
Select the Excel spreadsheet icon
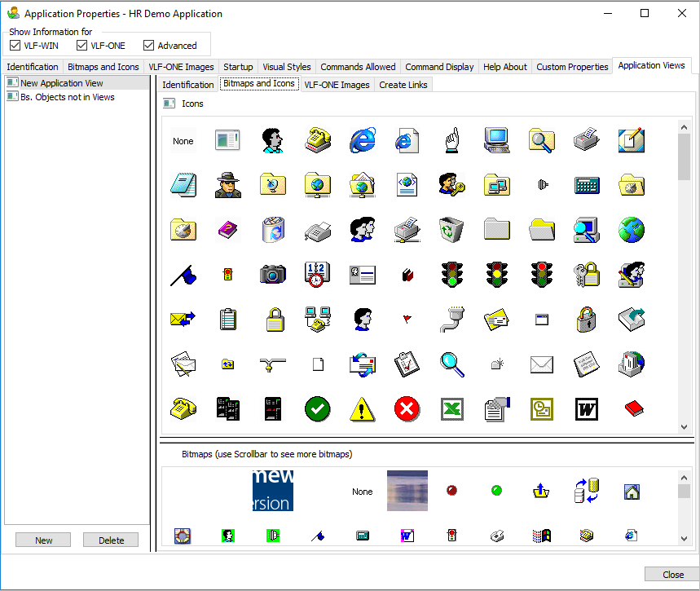click(x=451, y=409)
